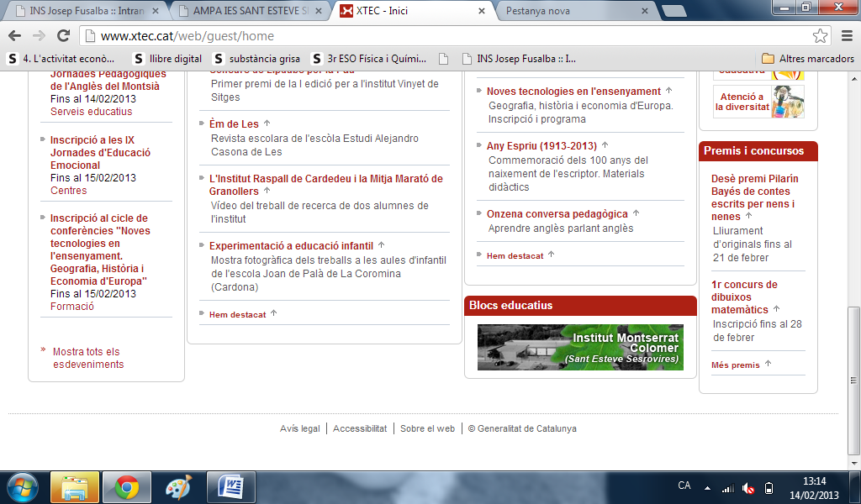Click the browser reload icon
The image size is (861, 504).
pos(63,36)
